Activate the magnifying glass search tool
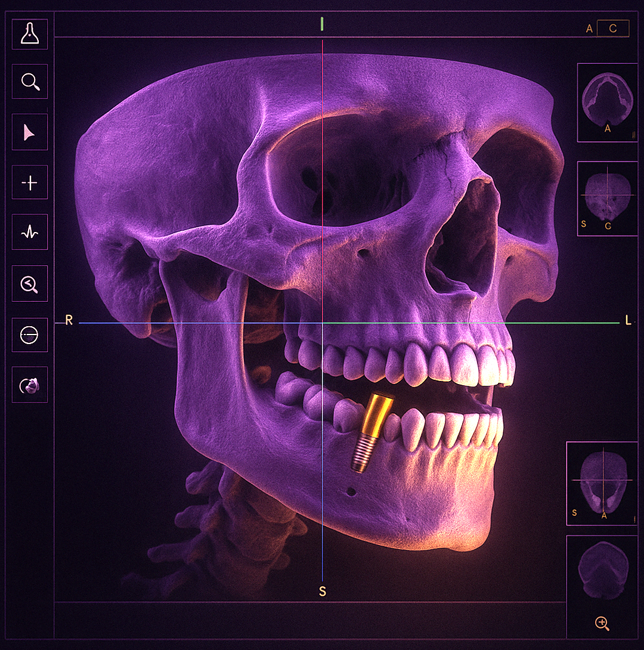644x650 pixels. [x=30, y=81]
